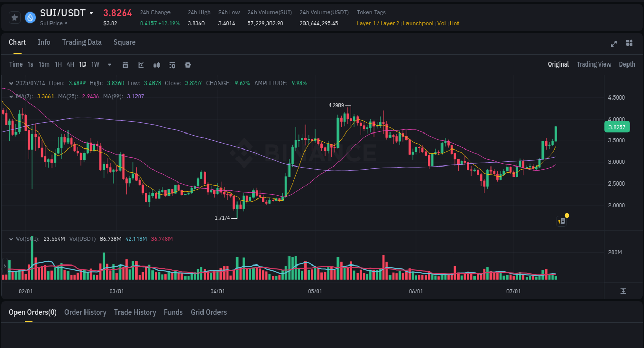Open the candlestick comparison icon

click(157, 64)
